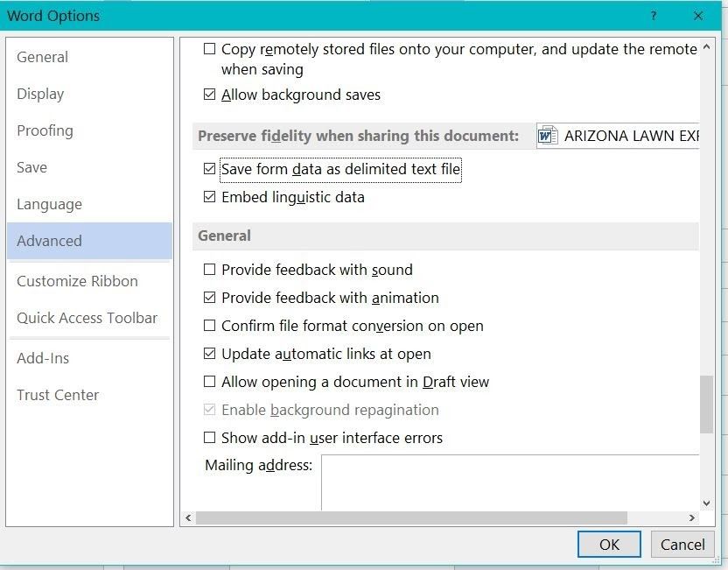Close the Word Options dialog
This screenshot has height=570, width=728.
click(698, 16)
